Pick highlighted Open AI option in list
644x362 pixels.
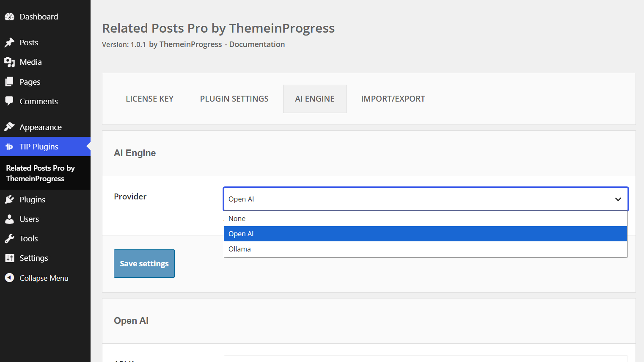click(x=425, y=234)
